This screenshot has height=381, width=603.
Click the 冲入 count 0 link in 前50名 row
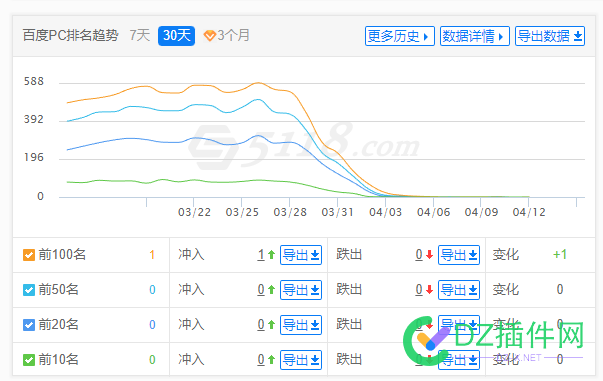(x=261, y=289)
